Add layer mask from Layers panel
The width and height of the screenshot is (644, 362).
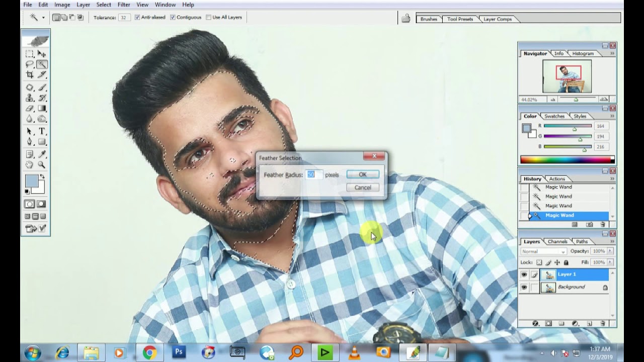(x=548, y=324)
